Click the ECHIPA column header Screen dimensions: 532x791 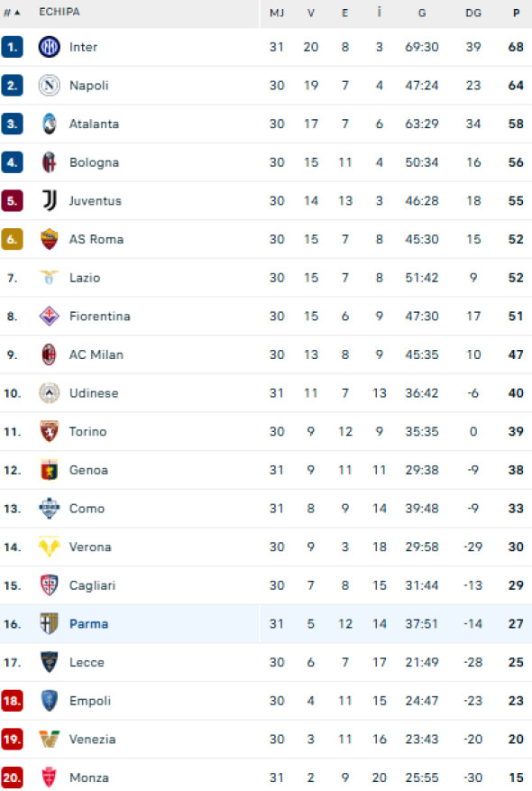58,13
